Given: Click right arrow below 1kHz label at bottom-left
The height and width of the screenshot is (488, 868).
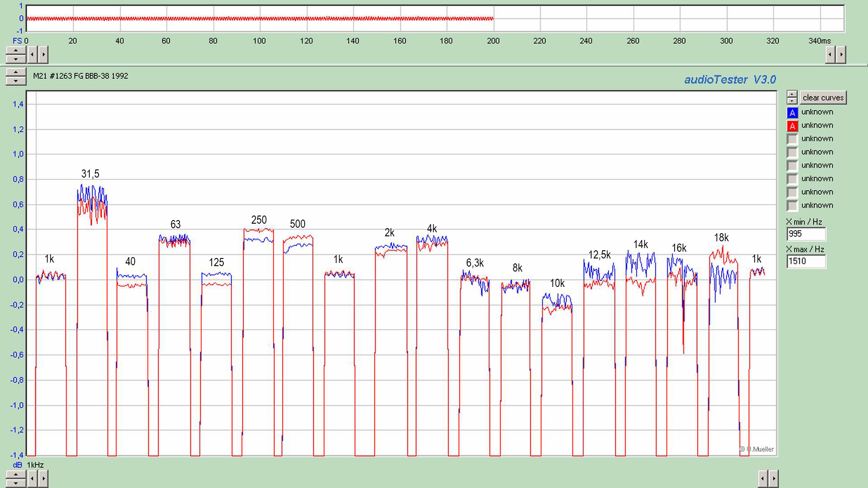Looking at the screenshot, I should pos(43,478).
